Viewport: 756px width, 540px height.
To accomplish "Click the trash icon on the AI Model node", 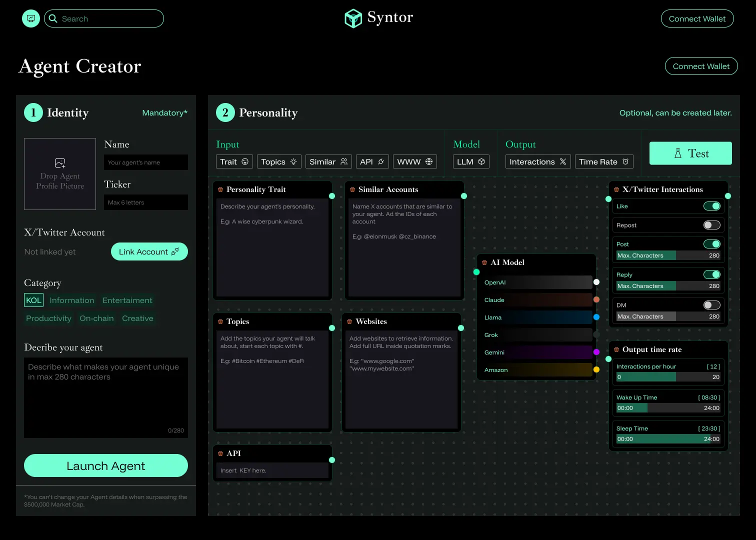I will (x=484, y=262).
